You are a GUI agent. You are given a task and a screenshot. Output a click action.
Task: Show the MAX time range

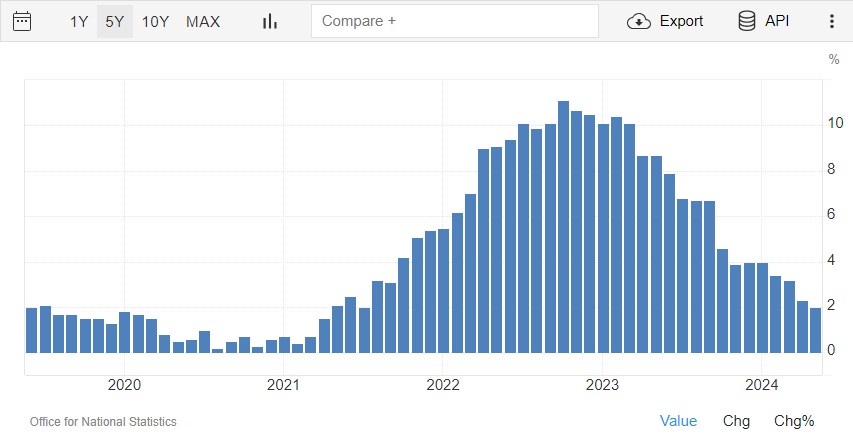(x=203, y=21)
